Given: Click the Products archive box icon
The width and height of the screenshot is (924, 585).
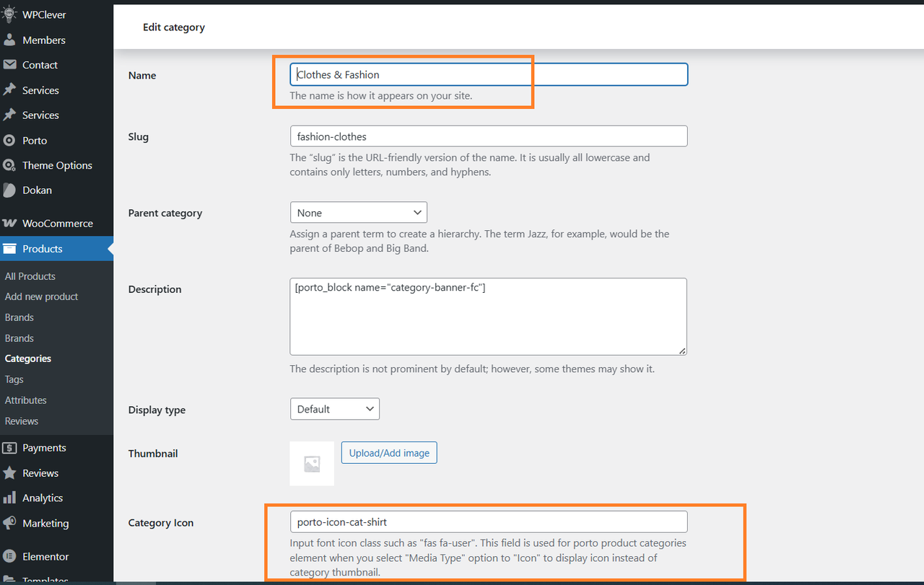Looking at the screenshot, I should (x=9, y=249).
